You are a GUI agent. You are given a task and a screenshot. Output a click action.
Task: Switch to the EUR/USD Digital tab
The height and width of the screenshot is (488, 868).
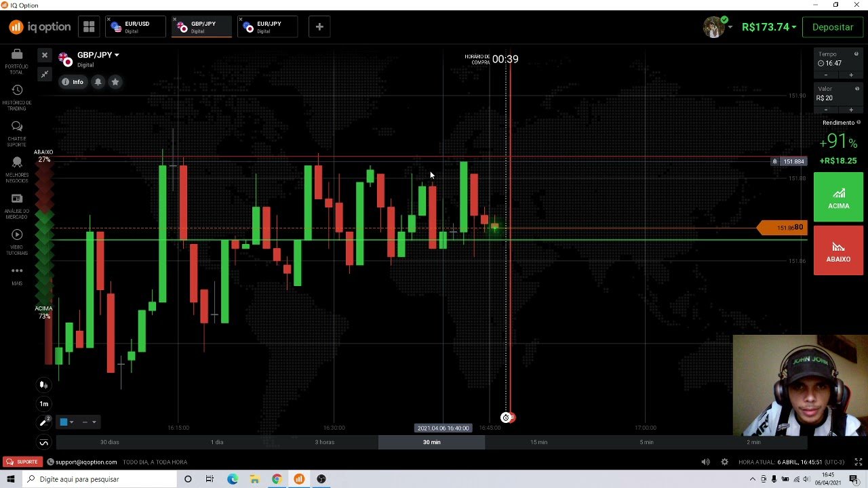[x=135, y=26]
